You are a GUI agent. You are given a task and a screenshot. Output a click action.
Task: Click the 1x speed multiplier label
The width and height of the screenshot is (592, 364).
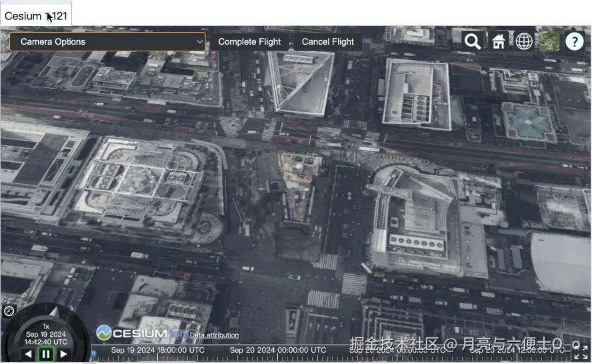pos(46,326)
